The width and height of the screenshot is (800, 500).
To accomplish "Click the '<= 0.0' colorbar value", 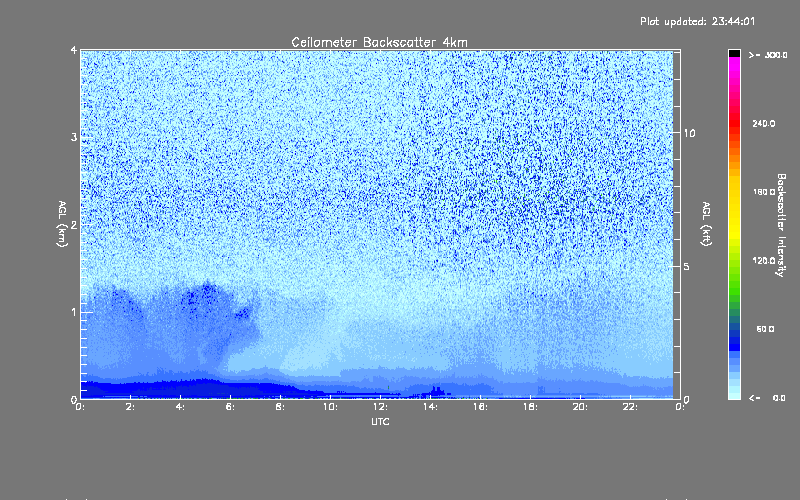I will tap(767, 398).
